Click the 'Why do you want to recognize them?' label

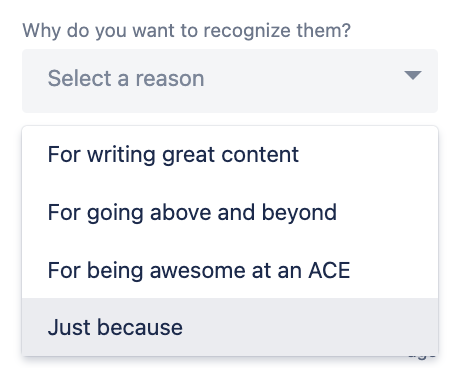(x=186, y=31)
